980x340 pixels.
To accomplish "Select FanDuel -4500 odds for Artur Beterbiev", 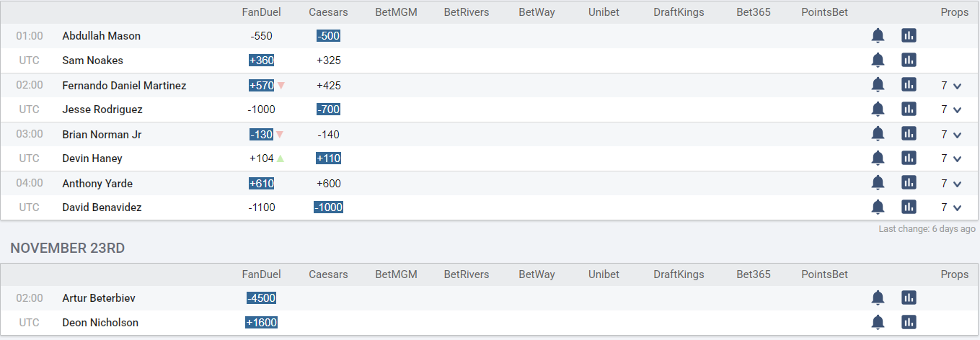I will [x=261, y=298].
